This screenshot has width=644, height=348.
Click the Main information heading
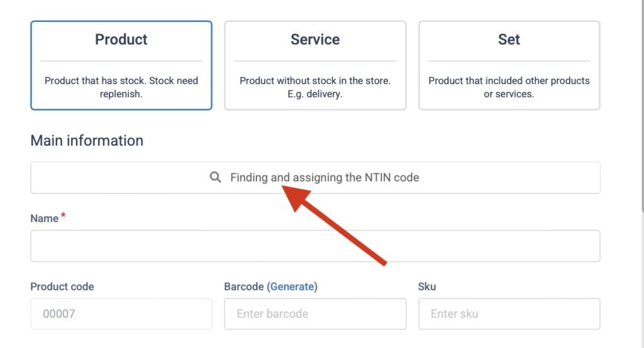click(87, 141)
